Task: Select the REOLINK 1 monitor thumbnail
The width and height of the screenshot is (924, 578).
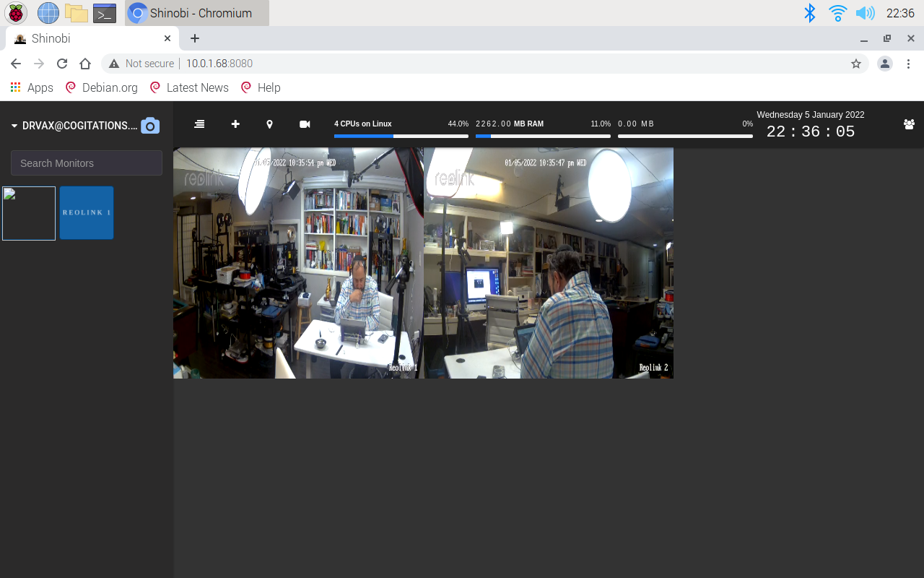Action: click(87, 213)
